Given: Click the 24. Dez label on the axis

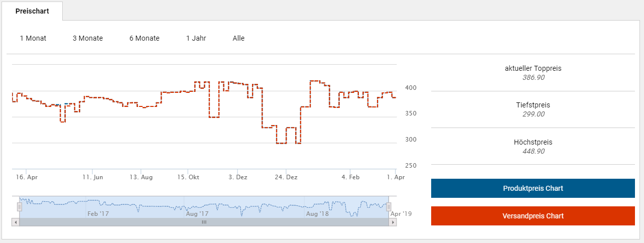Looking at the screenshot, I should [x=287, y=177].
